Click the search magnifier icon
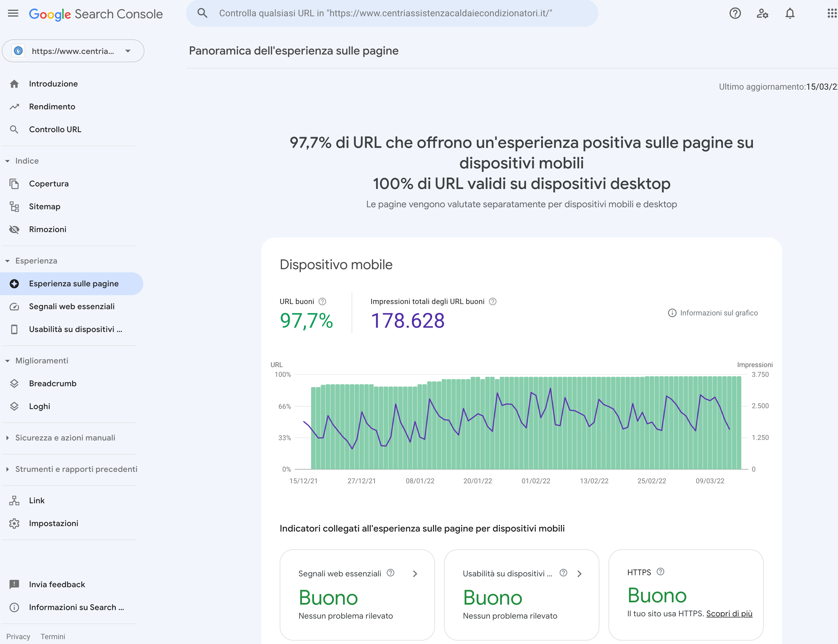 202,13
